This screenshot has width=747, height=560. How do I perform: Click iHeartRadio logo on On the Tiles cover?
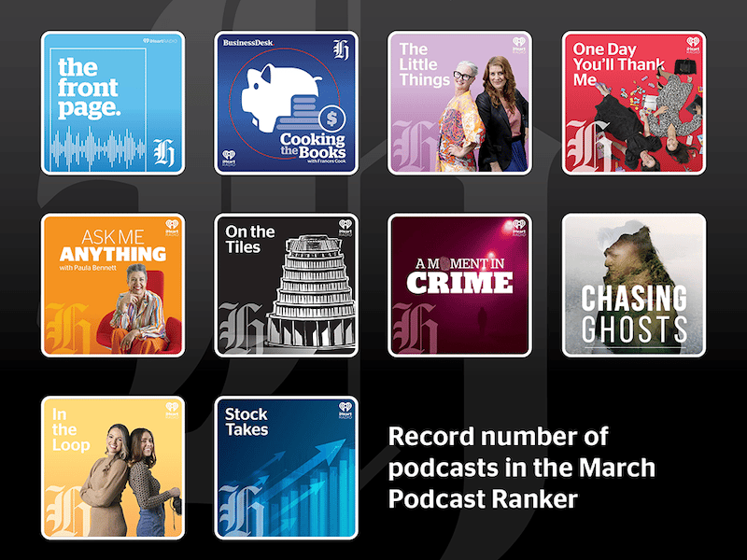tap(345, 228)
